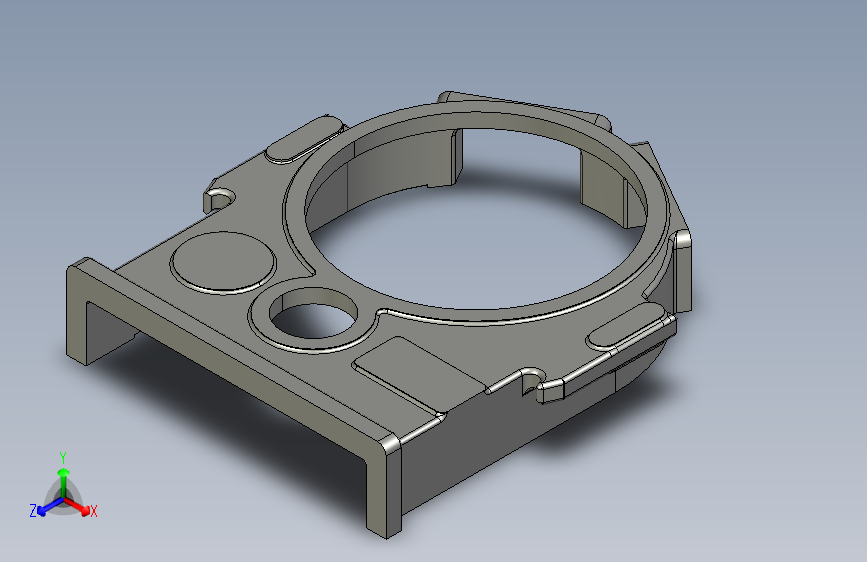Click the red X axis arrow of the triad
The height and width of the screenshot is (562, 867).
tap(78, 506)
